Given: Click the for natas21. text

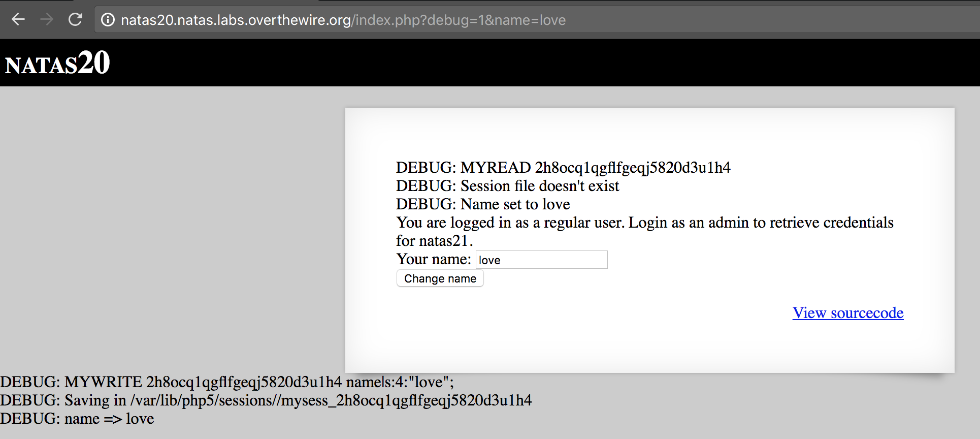Looking at the screenshot, I should click(434, 241).
